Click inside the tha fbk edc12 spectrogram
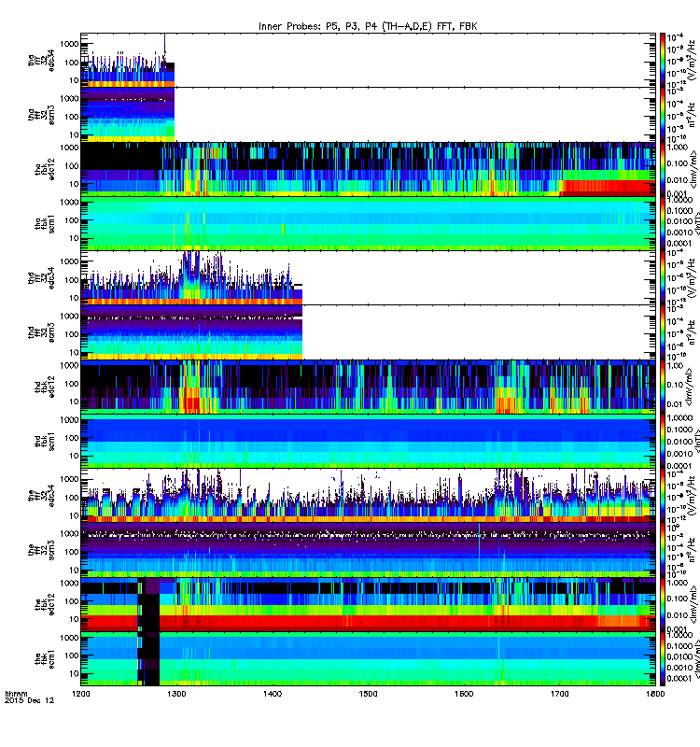 [x=368, y=169]
